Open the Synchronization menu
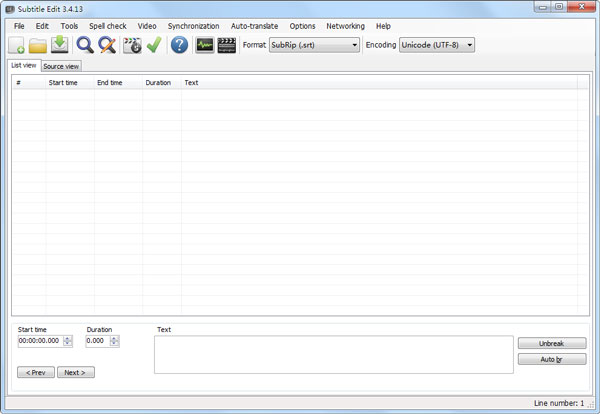Image resolution: width=600 pixels, height=414 pixels. coord(194,26)
